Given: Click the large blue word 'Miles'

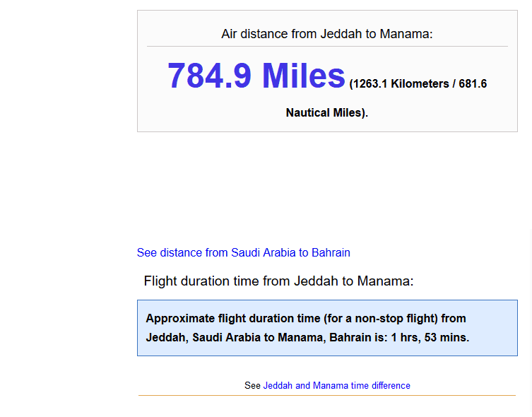Looking at the screenshot, I should tap(303, 76).
